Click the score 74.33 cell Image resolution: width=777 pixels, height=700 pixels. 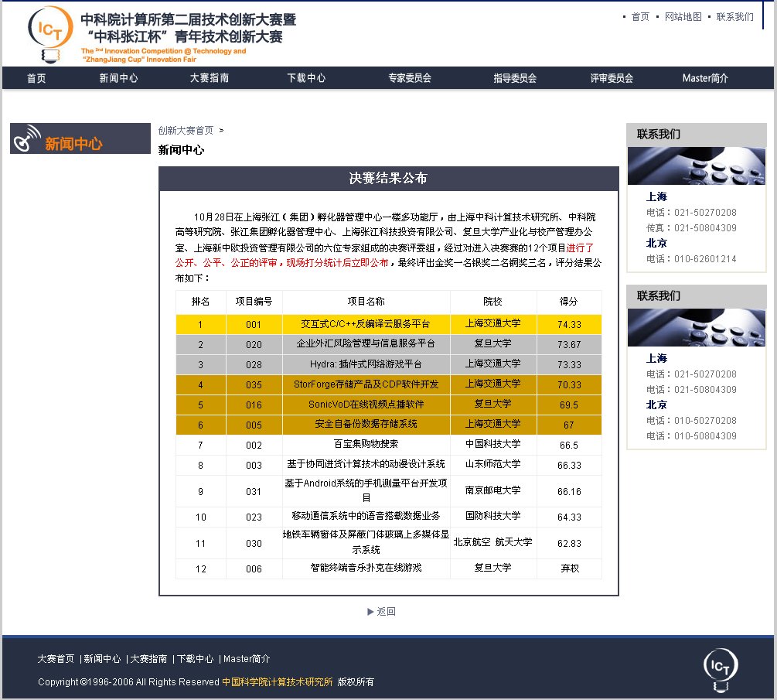click(x=569, y=324)
